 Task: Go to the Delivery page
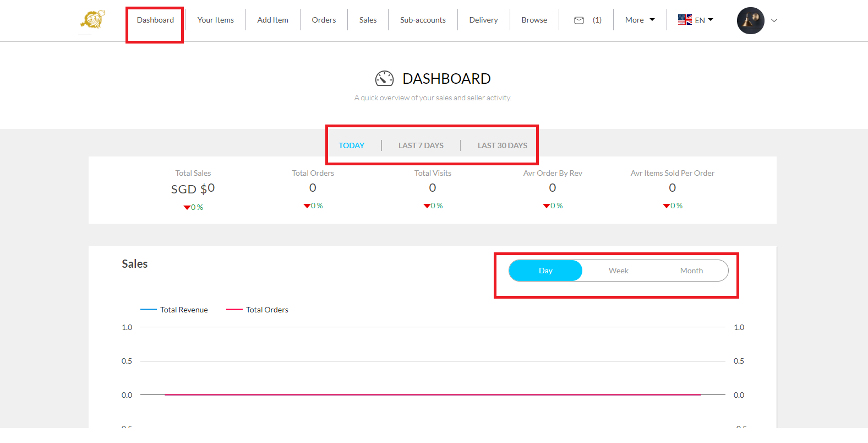click(x=484, y=20)
